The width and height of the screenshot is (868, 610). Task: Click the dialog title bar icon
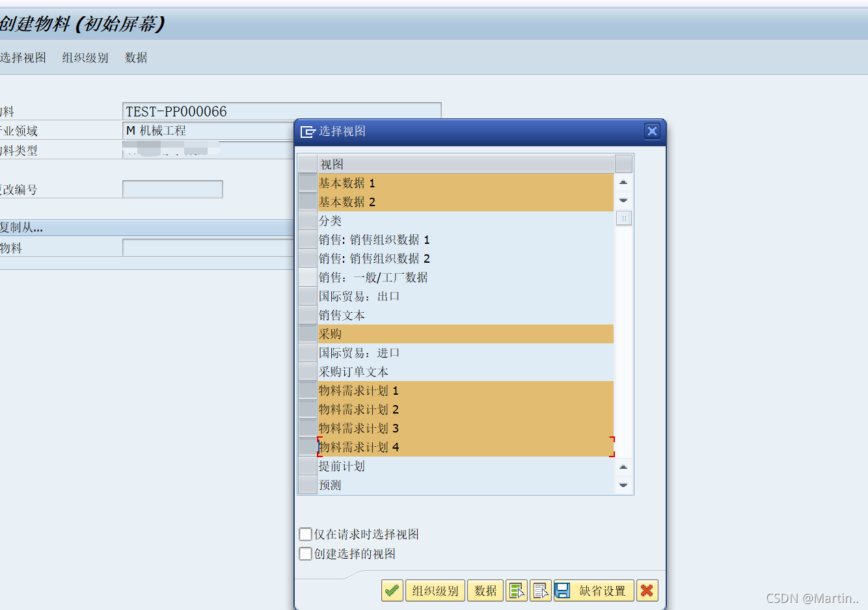(x=308, y=131)
